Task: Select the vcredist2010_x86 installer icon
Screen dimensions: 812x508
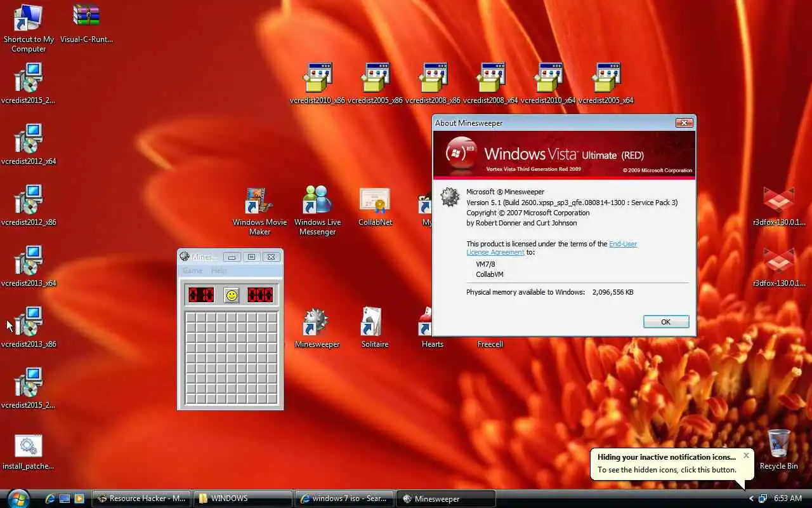Action: click(317, 84)
